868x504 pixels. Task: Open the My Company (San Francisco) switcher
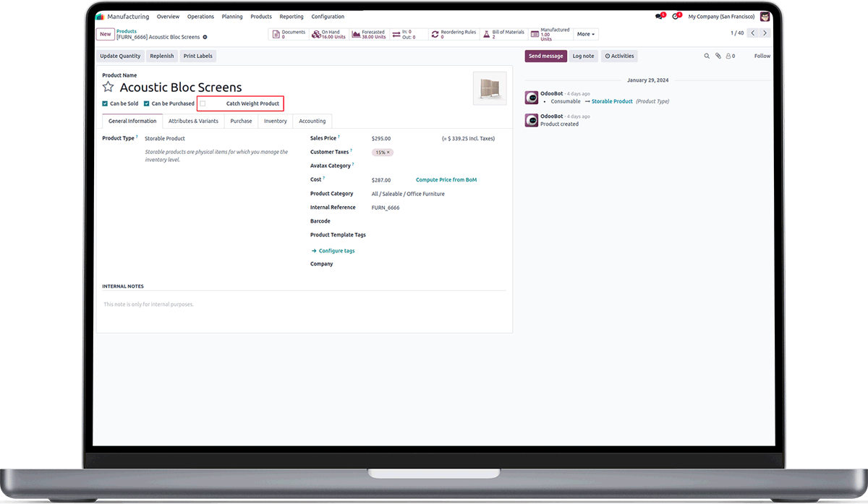721,16
